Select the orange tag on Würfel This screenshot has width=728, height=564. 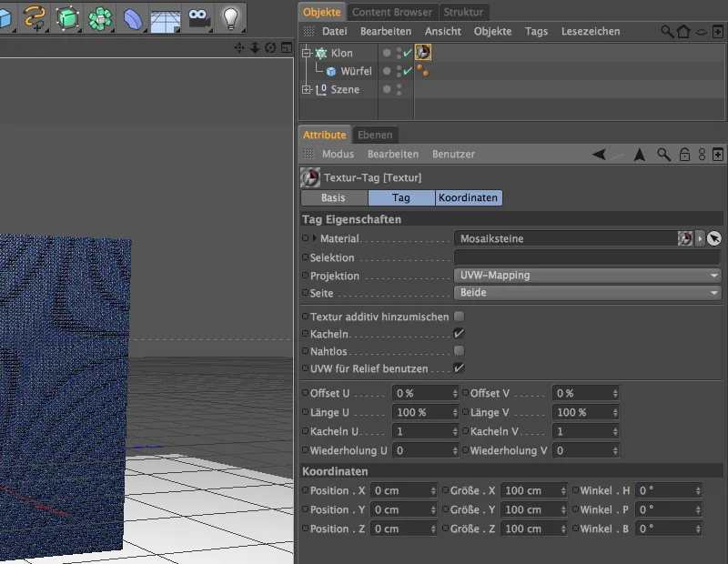click(422, 71)
